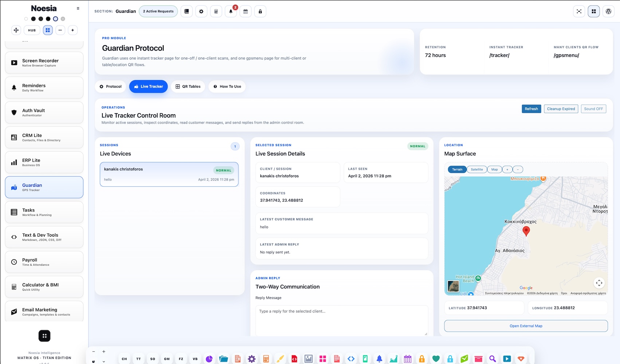The image size is (620, 364).
Task: Toggle the grid view button in the top right
Action: click(x=594, y=11)
